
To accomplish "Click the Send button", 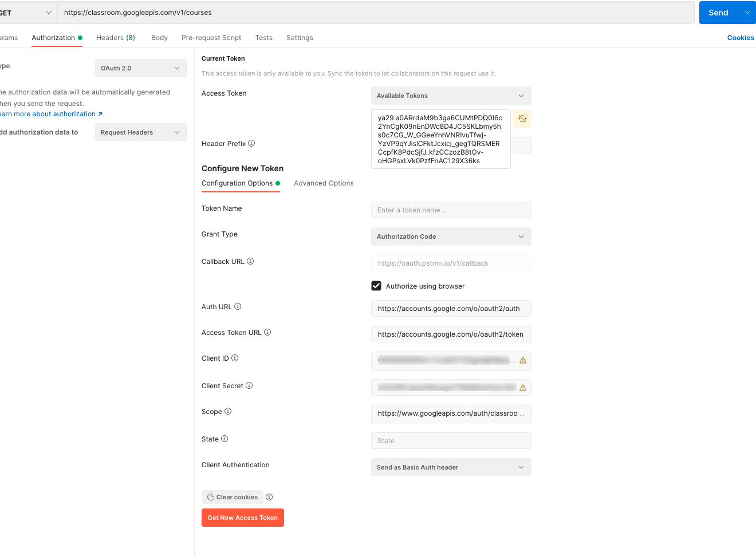I will [718, 13].
